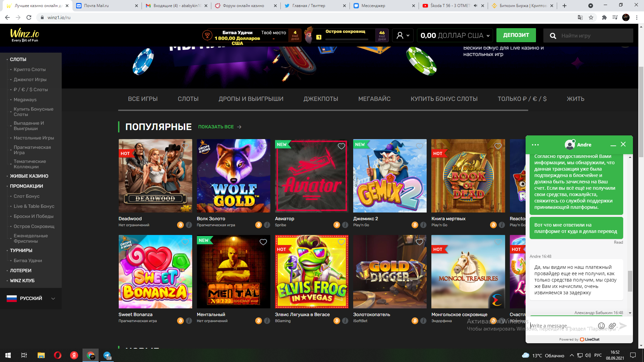Click bitcoin icon under Deadwood

coord(180,225)
